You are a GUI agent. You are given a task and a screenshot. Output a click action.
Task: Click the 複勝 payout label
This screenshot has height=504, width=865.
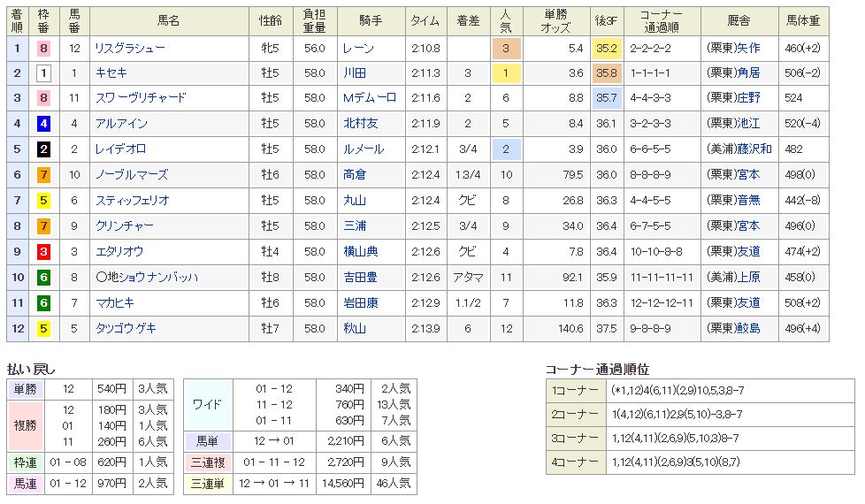click(26, 425)
